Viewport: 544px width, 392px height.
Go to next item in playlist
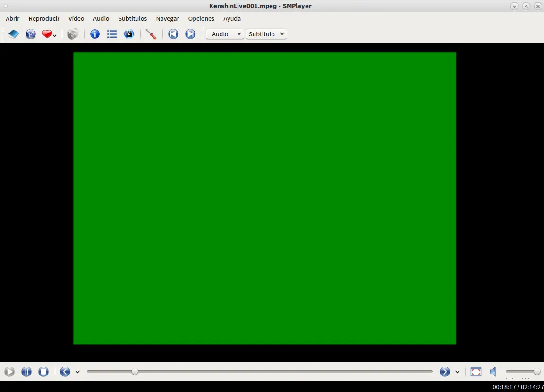tap(190, 34)
